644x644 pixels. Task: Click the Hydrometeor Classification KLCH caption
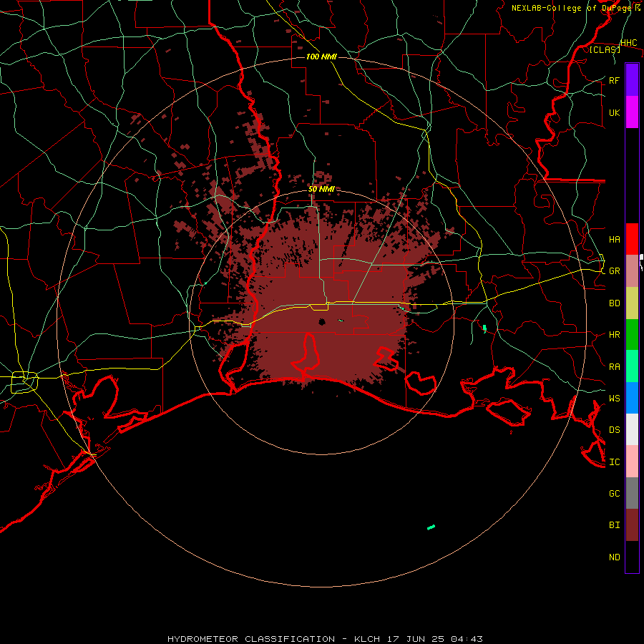325,639
